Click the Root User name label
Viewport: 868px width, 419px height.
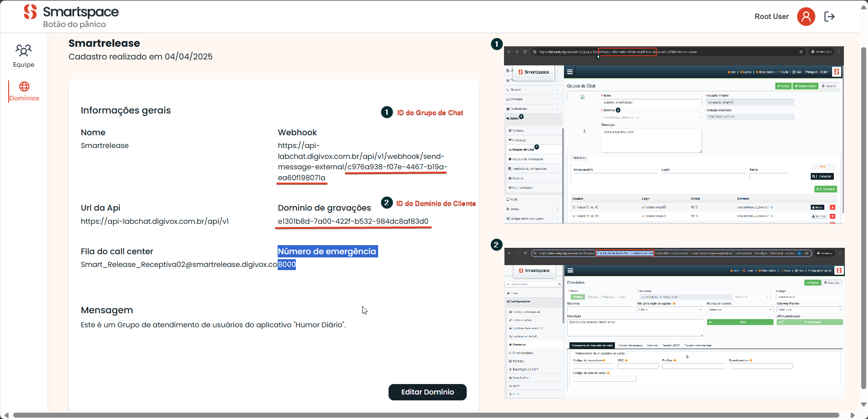[x=771, y=16]
